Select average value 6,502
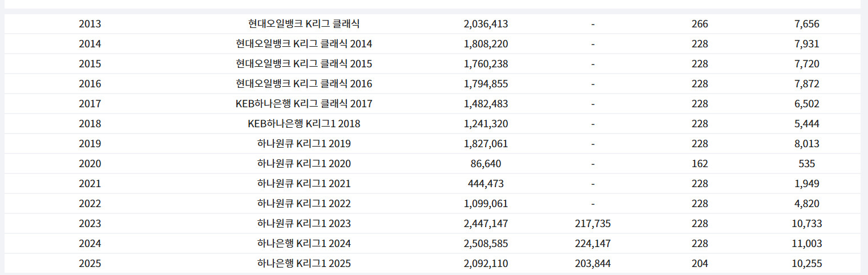The height and width of the screenshot is (275, 868). [x=806, y=104]
